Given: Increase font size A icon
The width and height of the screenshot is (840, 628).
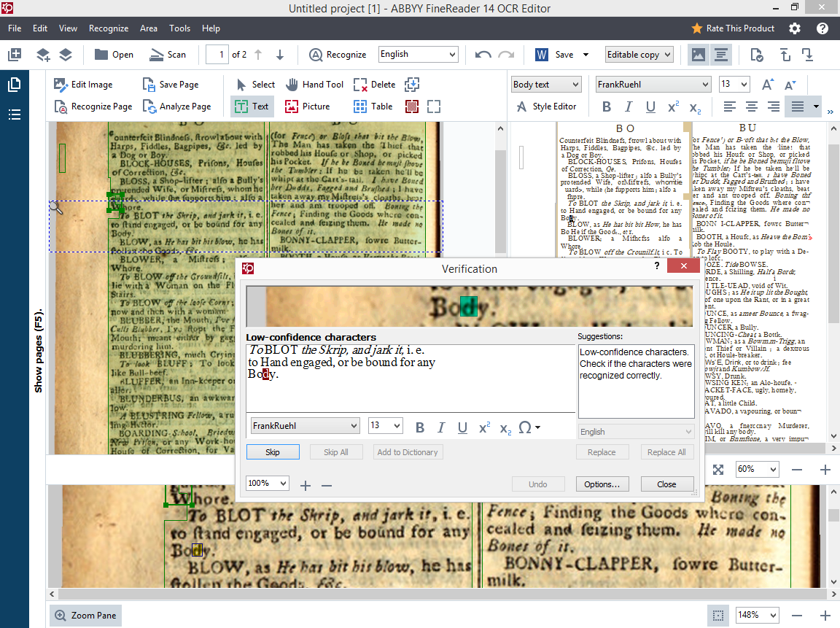Looking at the screenshot, I should point(768,84).
